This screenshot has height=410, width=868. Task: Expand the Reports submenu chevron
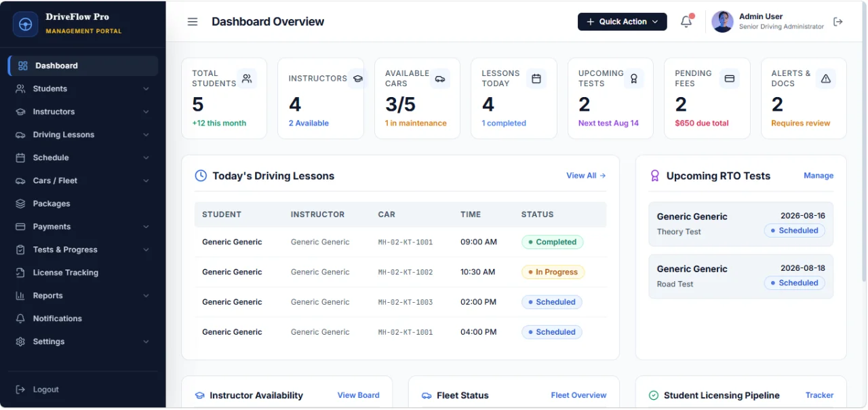(x=146, y=296)
